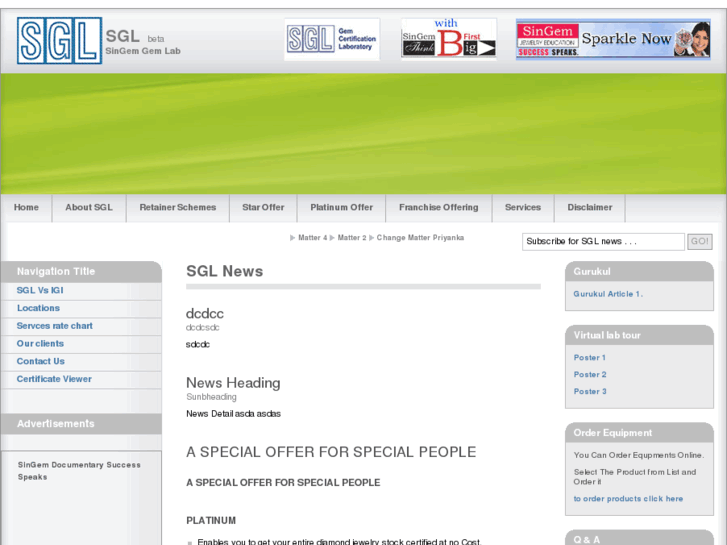
Task: Click the Navigation Title panel header
Action: click(81, 272)
